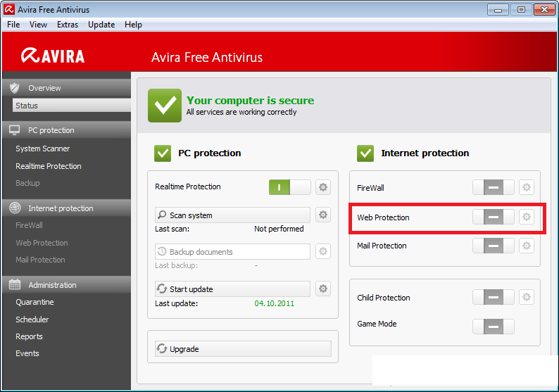Image resolution: width=559 pixels, height=392 pixels.
Task: Collapse the PC protection sidebar section
Action: [x=67, y=130]
